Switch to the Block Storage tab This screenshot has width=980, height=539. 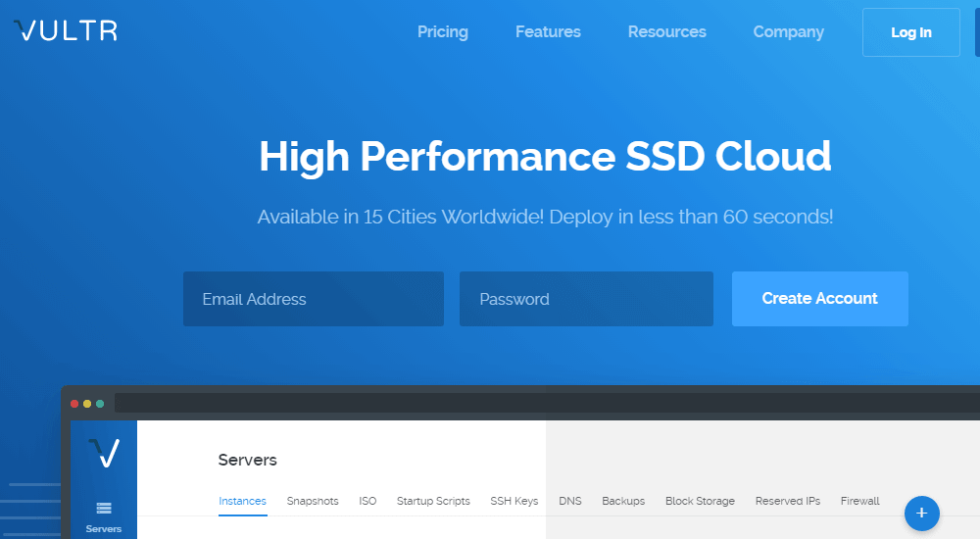(x=700, y=501)
